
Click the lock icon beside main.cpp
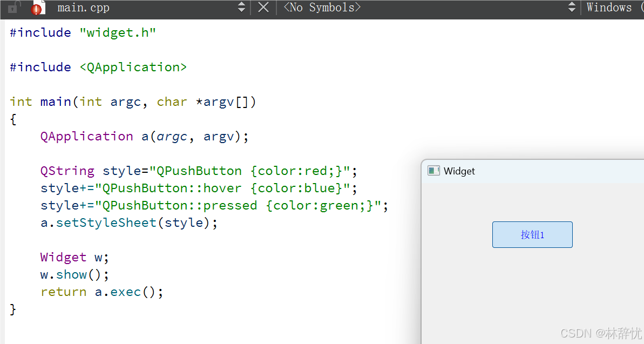13,8
